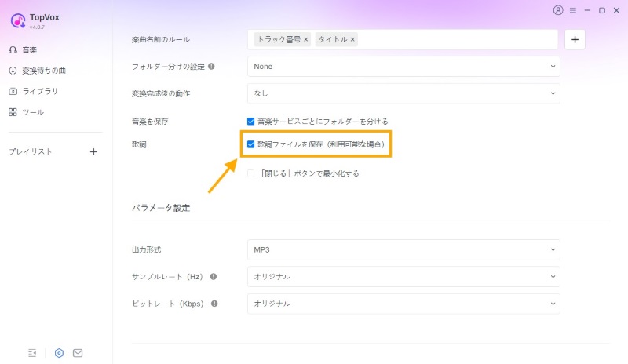Click the v4.0.7 version text
This screenshot has width=628, height=364.
(37, 27)
